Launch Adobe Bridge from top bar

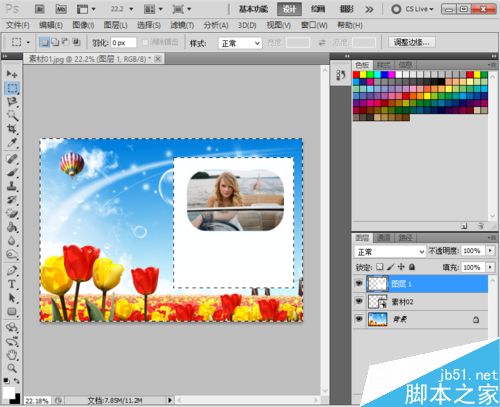tap(40, 9)
